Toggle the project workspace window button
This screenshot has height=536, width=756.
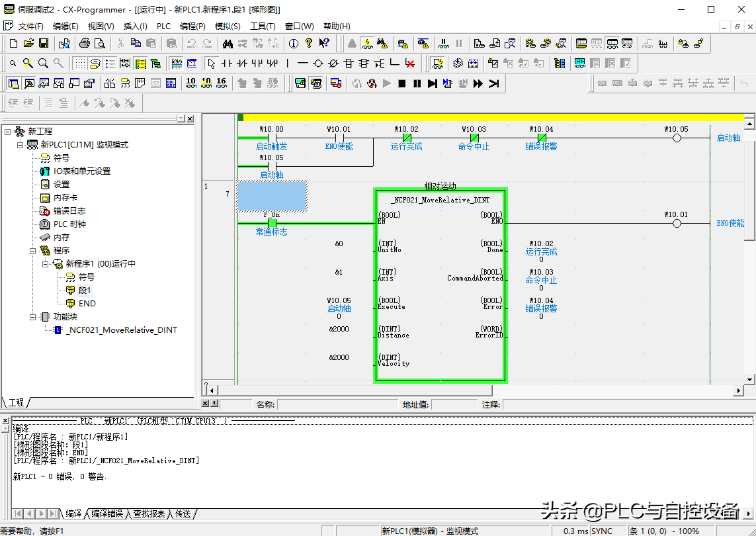point(13,83)
